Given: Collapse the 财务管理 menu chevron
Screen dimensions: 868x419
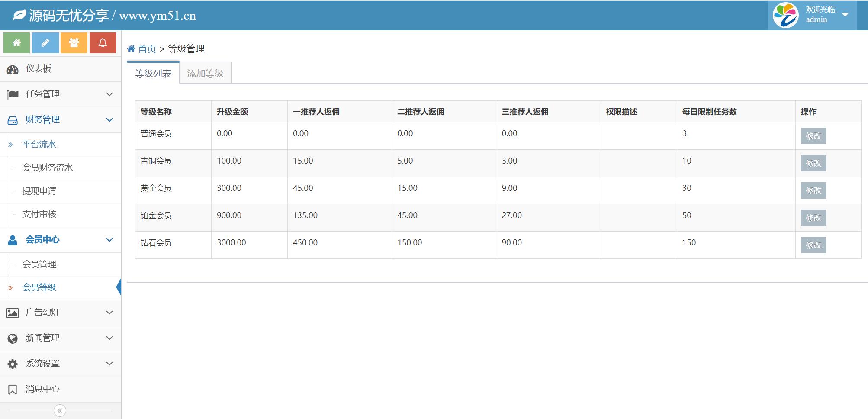Looking at the screenshot, I should [x=109, y=120].
